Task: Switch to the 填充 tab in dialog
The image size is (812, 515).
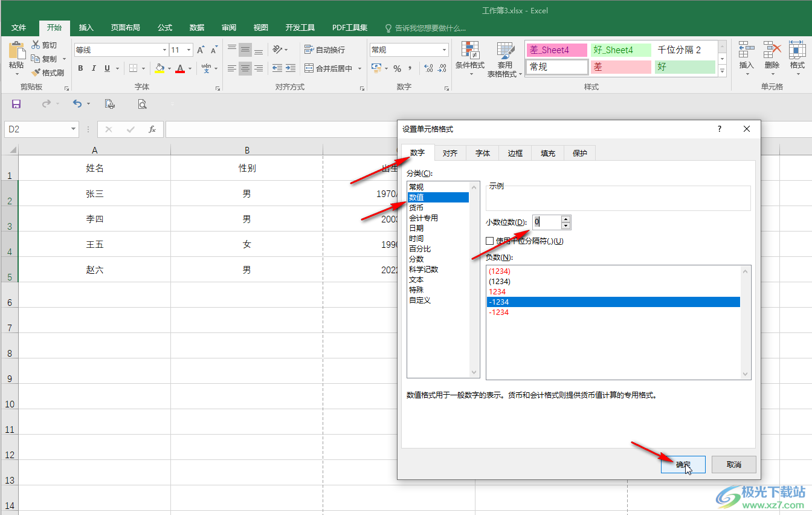Action: pos(548,154)
